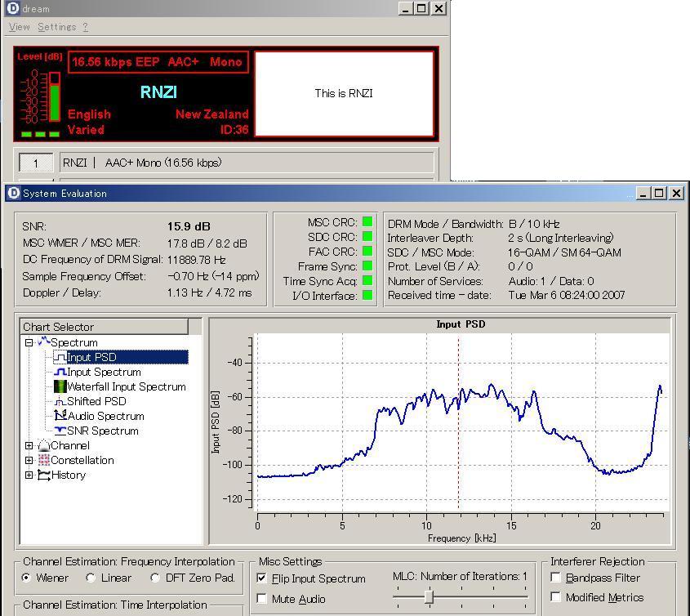This screenshot has width=690, height=616.
Task: Expand the History tree node
Action: click(29, 475)
